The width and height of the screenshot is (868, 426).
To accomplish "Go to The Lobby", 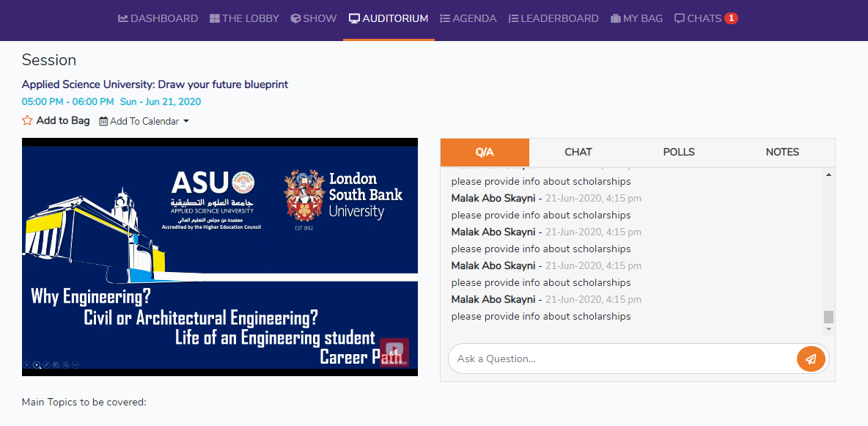I will coord(244,18).
